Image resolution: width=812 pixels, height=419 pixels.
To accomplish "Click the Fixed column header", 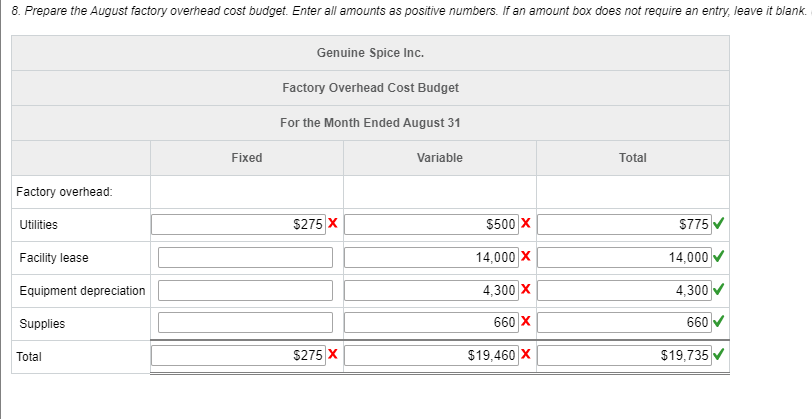I will (246, 157).
